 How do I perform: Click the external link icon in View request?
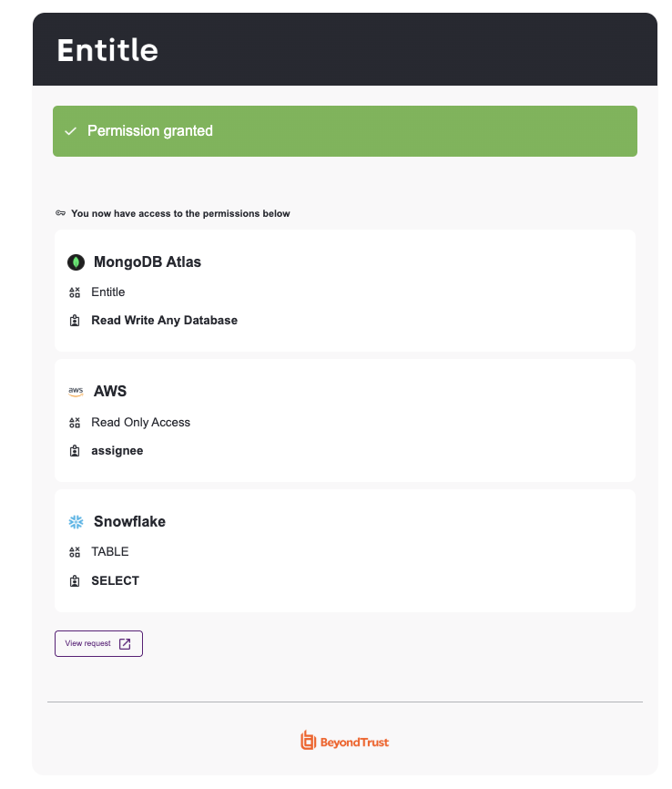point(125,643)
